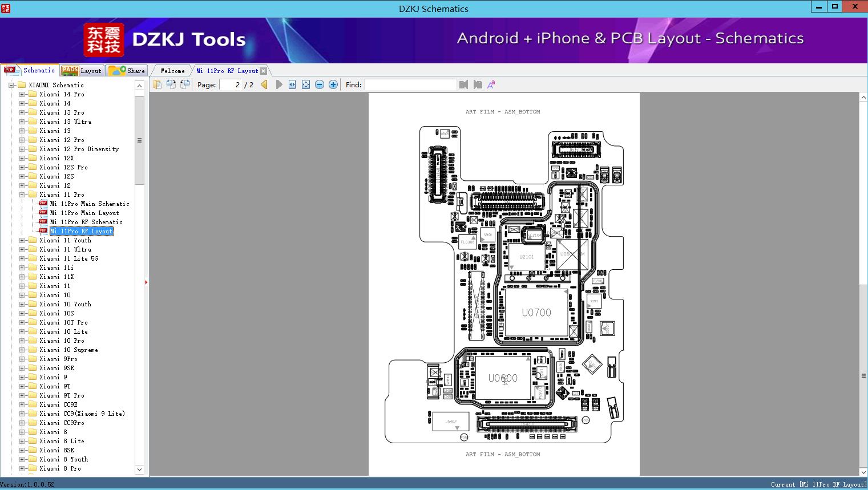
Task: Expand the Xiaomi 13 Ultra folder
Action: click(x=22, y=122)
